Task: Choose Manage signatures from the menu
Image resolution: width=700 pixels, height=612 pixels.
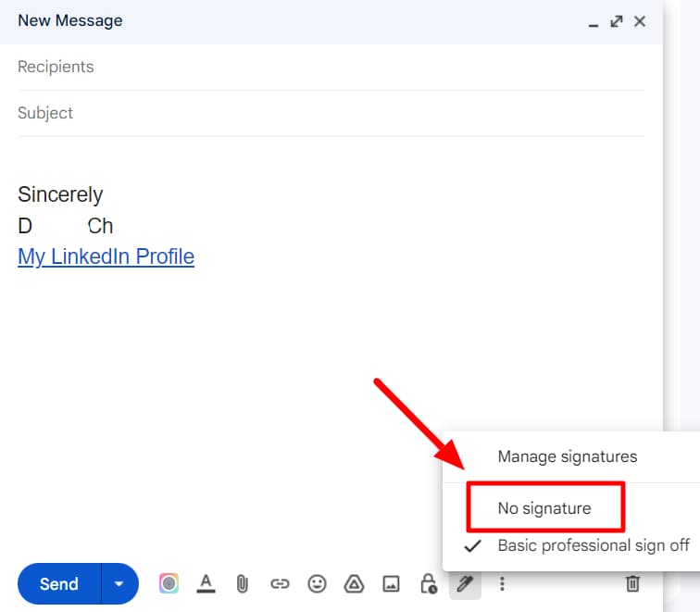Action: pyautogui.click(x=568, y=456)
